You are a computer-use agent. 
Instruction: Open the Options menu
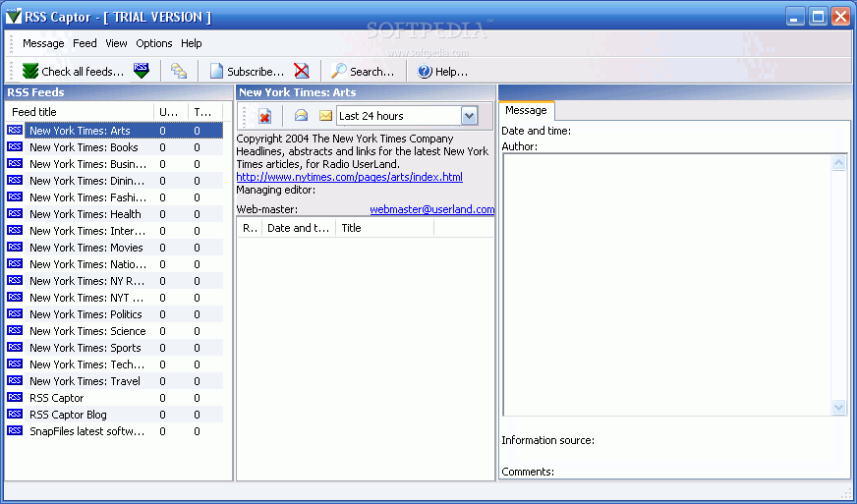tap(154, 43)
